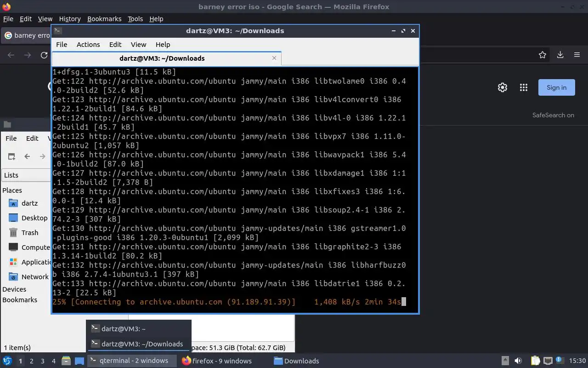
Task: Click SafeSearch on link
Action: (x=553, y=115)
